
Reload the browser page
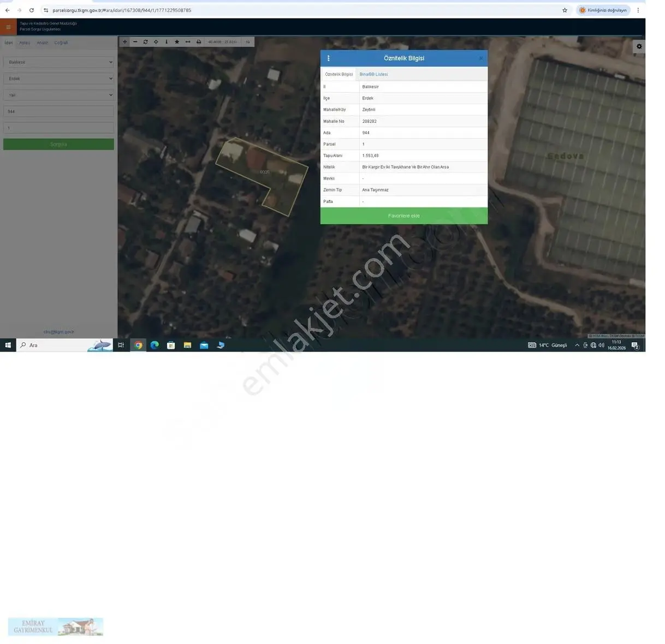tap(32, 10)
